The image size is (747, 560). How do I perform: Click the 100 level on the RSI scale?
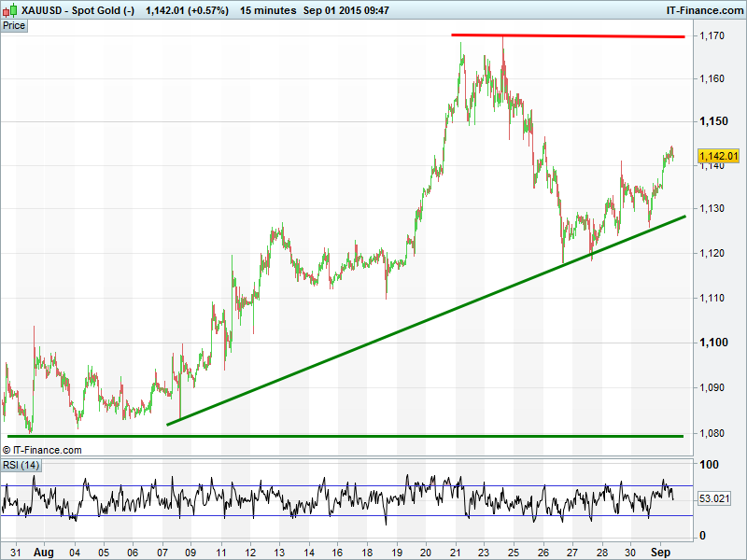[709, 465]
